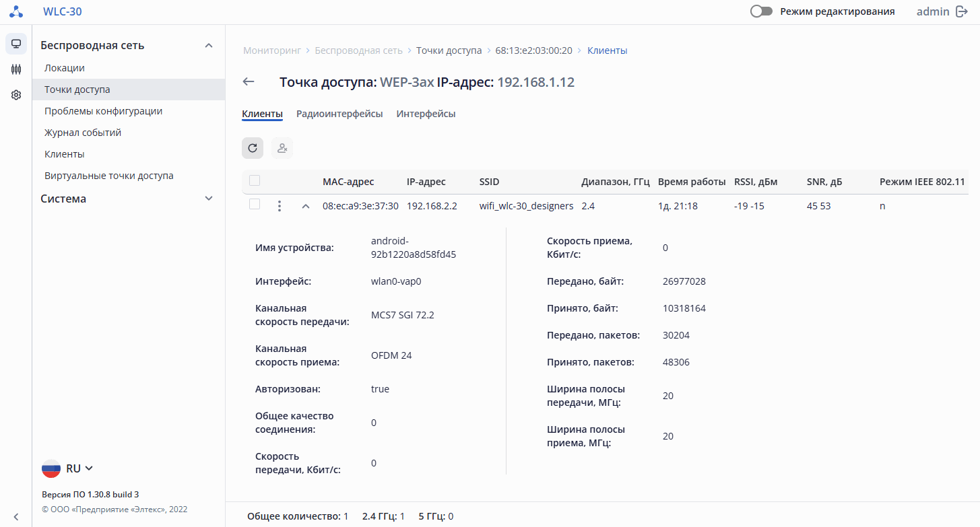980x527 pixels.
Task: Click the RSSI value -19 -15
Action: click(749, 206)
